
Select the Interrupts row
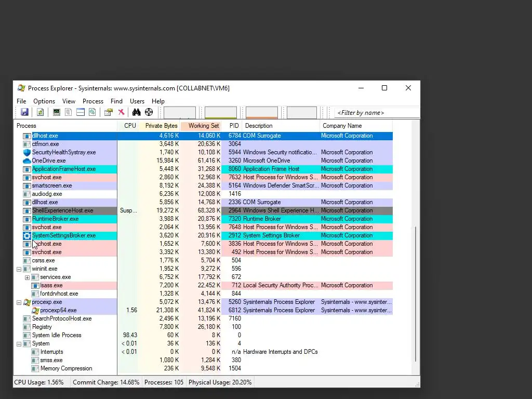[203, 352]
